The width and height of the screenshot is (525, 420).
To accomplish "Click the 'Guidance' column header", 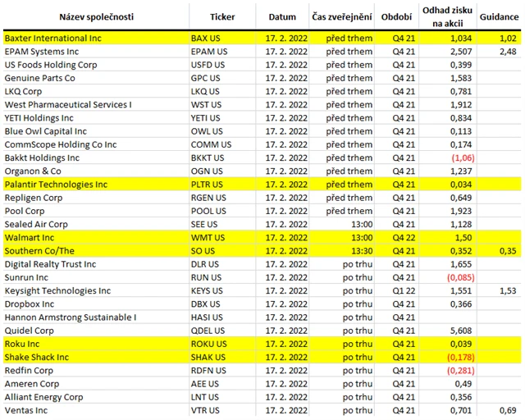I will click(x=499, y=16).
